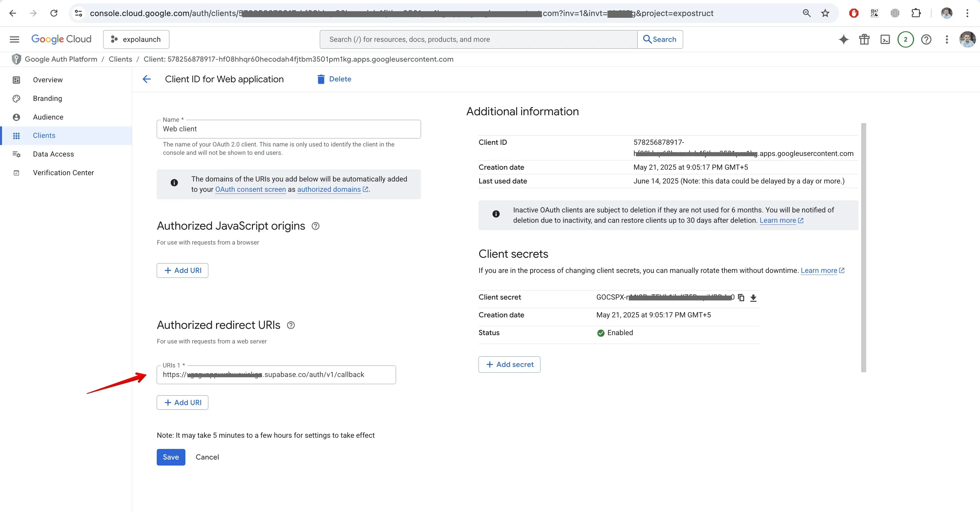Focus the Name field containing Web client

click(288, 129)
